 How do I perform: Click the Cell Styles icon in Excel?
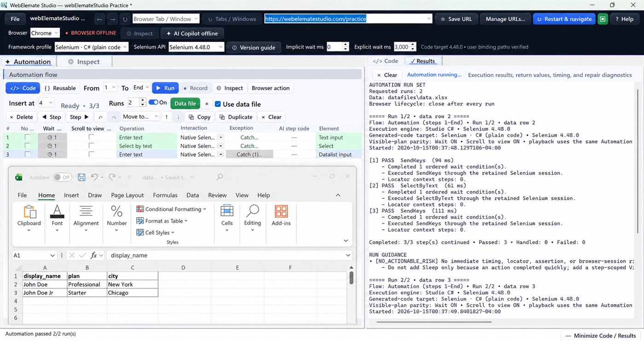[x=140, y=232]
